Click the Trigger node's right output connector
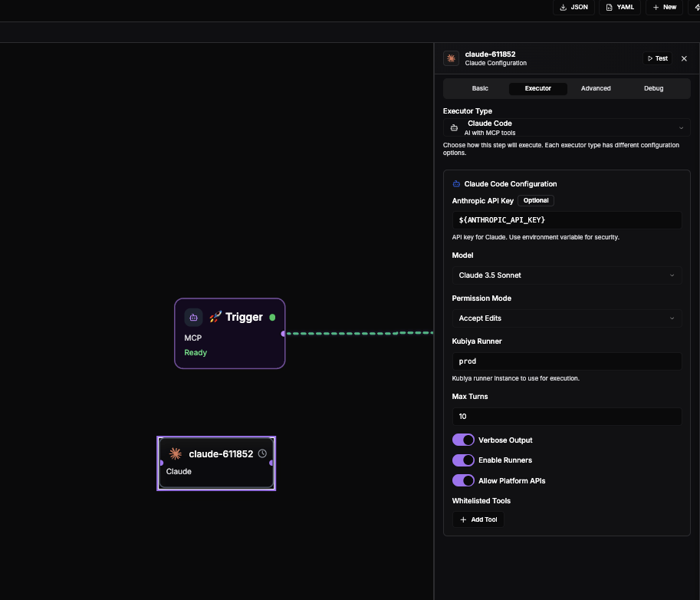Image resolution: width=700 pixels, height=600 pixels. [x=283, y=334]
